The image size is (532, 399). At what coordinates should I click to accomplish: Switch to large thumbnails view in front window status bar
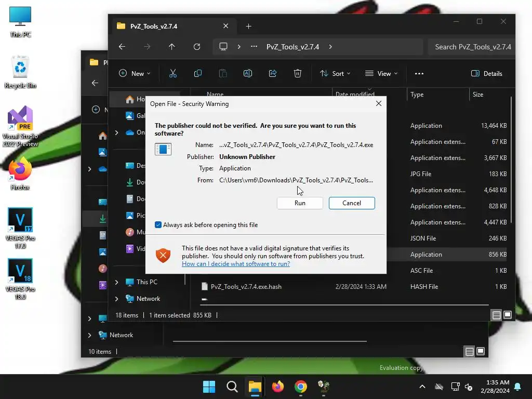(x=508, y=315)
